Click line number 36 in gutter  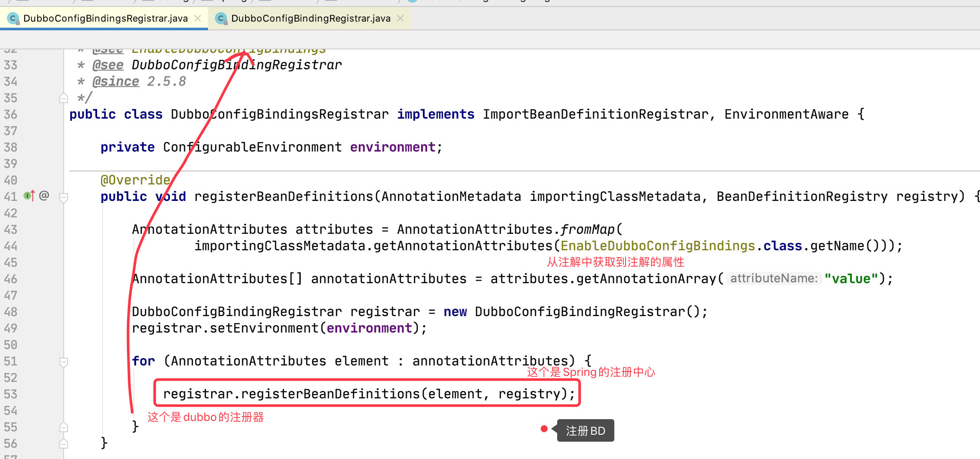(11, 114)
